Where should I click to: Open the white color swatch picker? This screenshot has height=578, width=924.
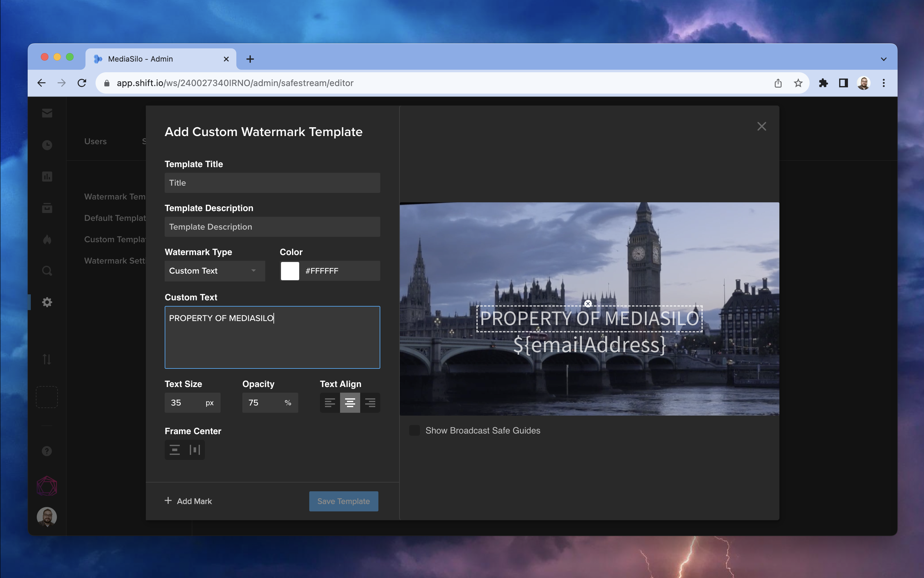290,271
